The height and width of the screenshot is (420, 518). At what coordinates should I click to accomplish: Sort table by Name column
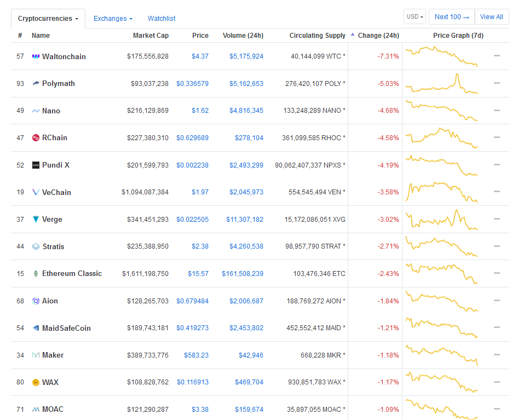click(41, 36)
